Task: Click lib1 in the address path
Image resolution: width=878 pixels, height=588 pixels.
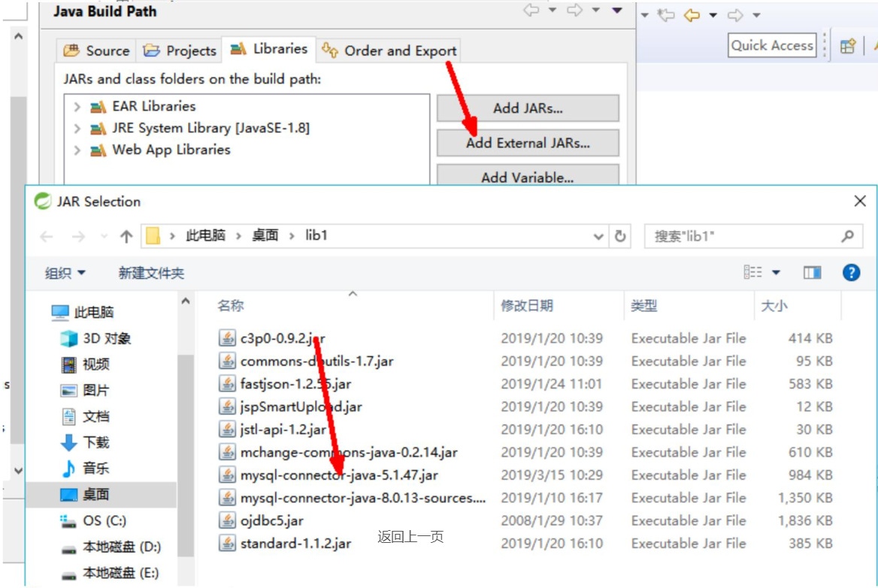Action: coord(316,235)
